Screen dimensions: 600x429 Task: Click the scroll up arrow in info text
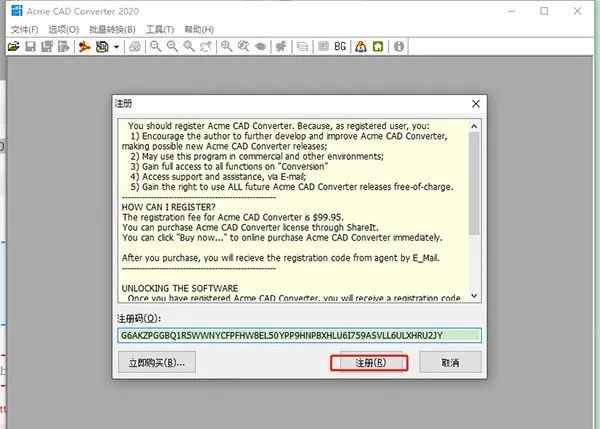click(x=474, y=126)
